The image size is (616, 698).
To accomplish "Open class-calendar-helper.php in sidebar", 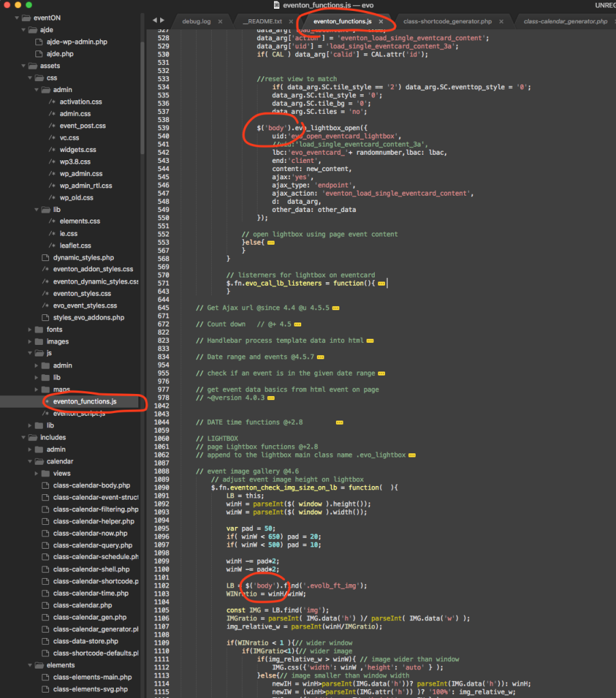I will click(93, 521).
